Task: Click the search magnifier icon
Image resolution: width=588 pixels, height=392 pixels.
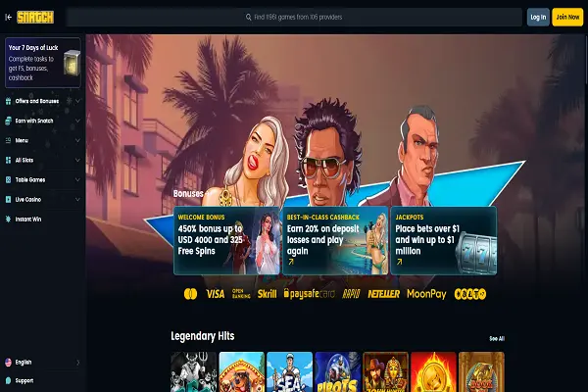Action: (248, 17)
